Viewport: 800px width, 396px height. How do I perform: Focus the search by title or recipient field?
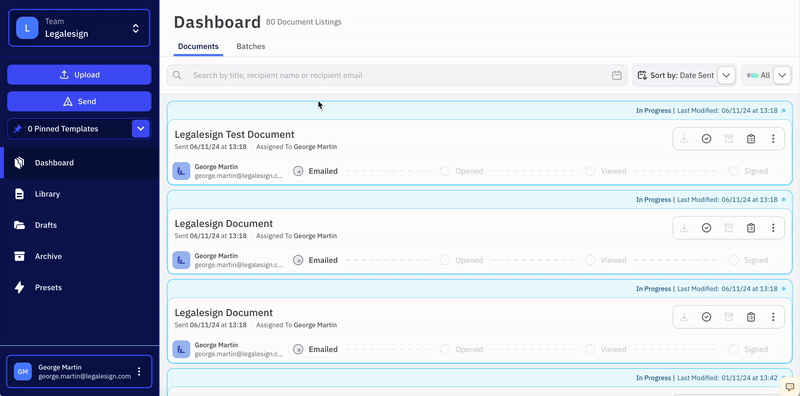click(x=397, y=76)
